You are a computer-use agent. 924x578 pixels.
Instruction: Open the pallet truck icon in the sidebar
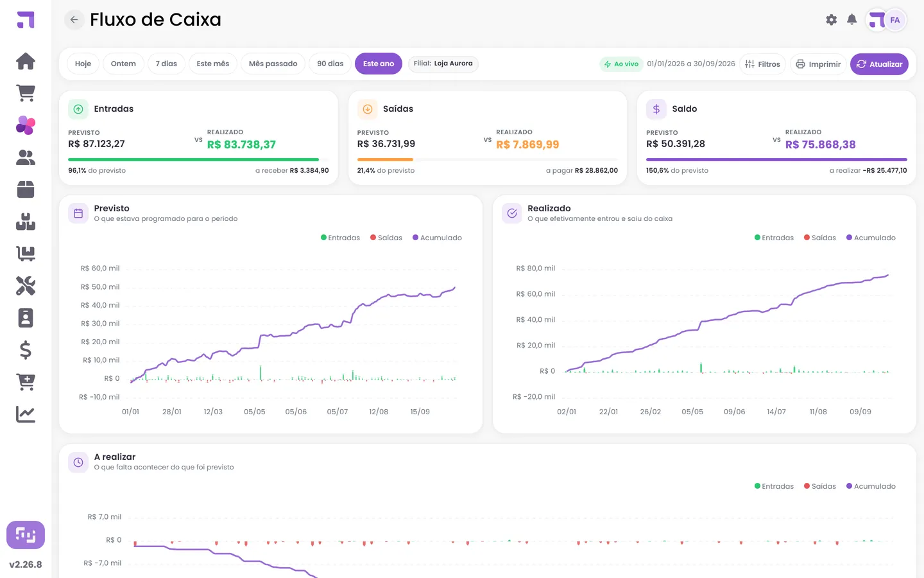tap(26, 254)
